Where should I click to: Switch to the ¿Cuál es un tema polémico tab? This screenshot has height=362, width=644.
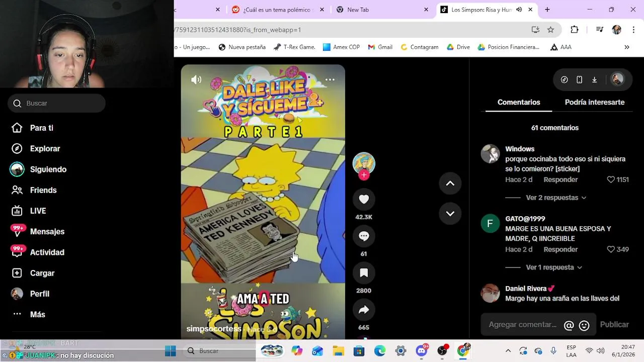[x=278, y=10]
